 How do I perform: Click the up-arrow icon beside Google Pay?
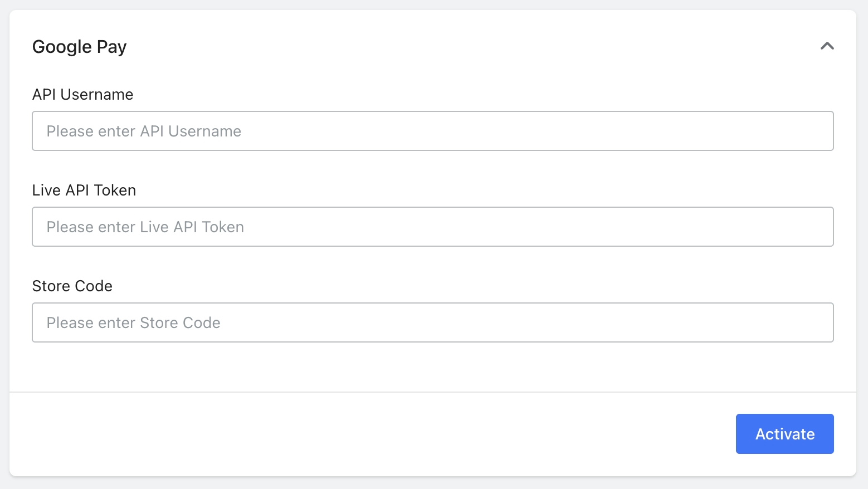point(827,46)
